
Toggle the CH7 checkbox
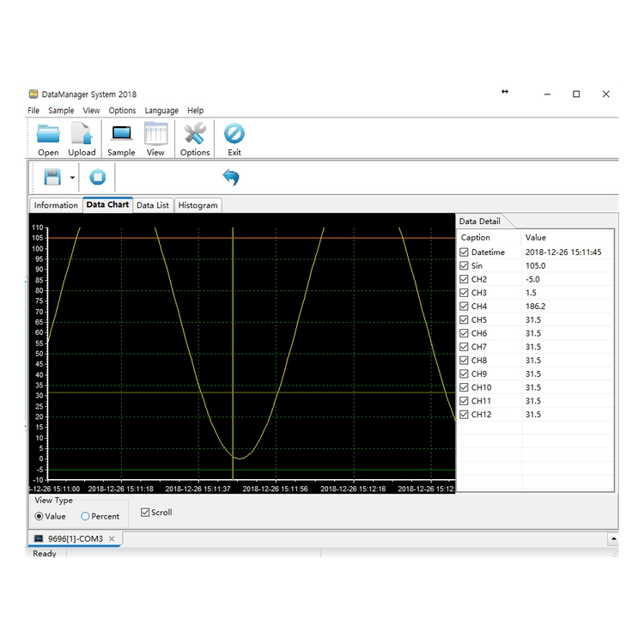click(x=464, y=347)
